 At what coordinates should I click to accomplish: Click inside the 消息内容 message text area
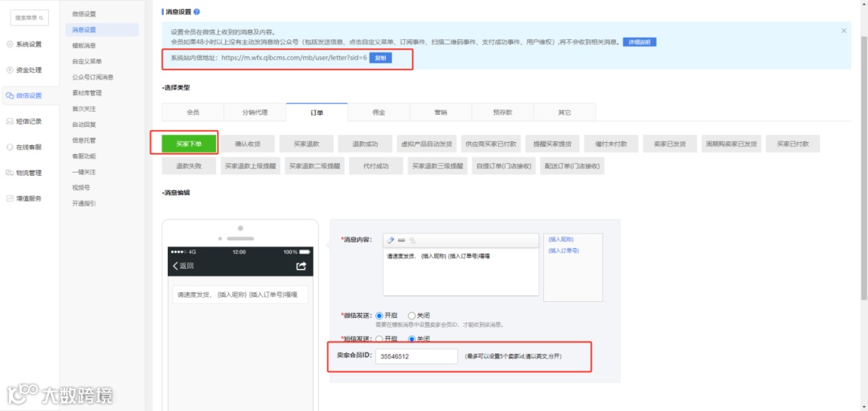click(x=461, y=271)
